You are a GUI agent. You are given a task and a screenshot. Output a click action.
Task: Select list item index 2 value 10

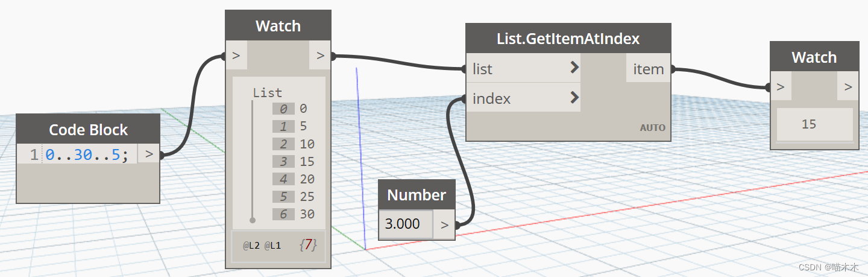(x=293, y=144)
